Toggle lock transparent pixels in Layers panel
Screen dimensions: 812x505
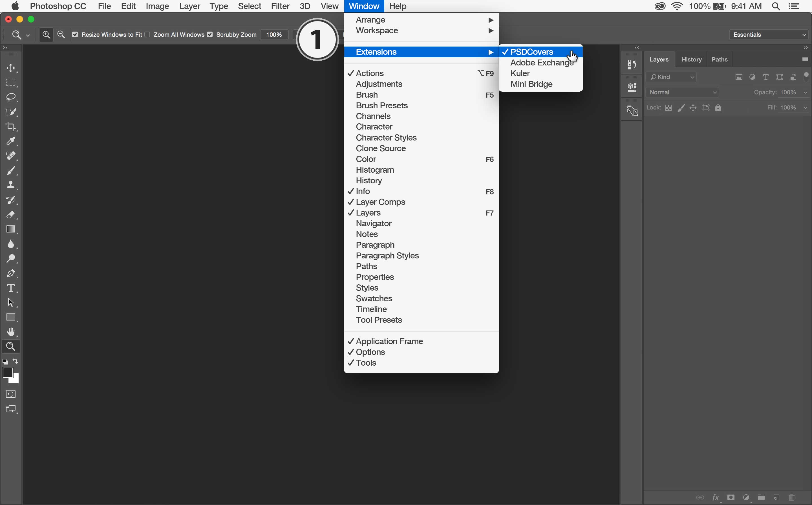coord(668,107)
